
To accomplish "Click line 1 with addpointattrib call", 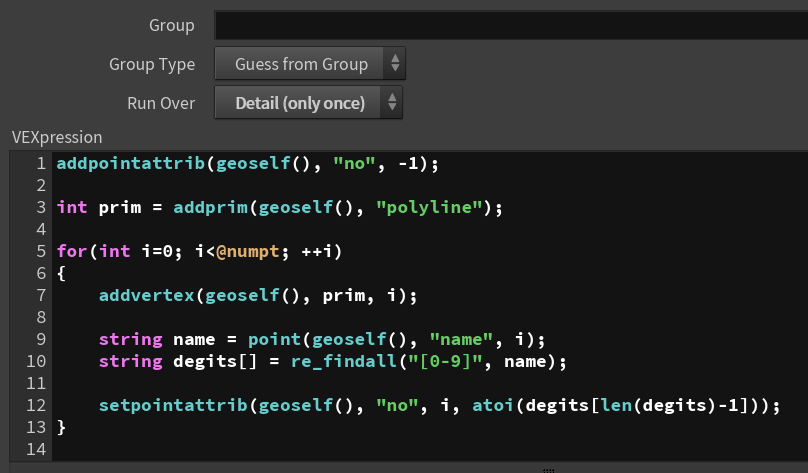I will click(x=247, y=163).
